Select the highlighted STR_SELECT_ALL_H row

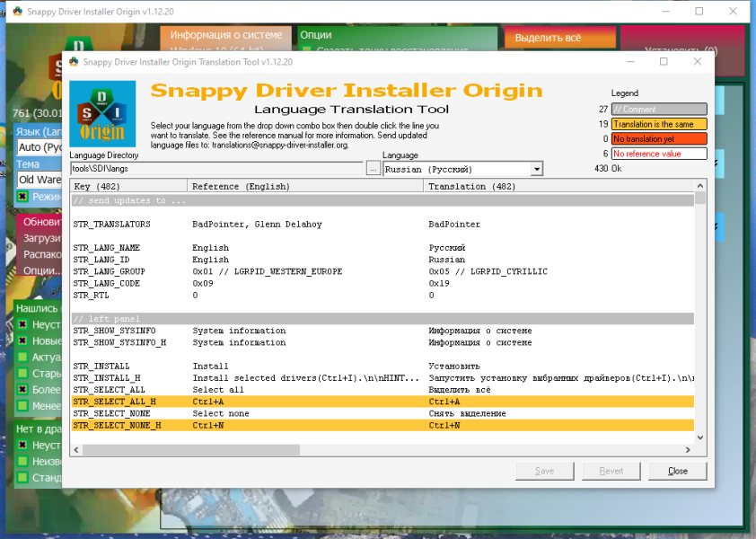pos(382,402)
